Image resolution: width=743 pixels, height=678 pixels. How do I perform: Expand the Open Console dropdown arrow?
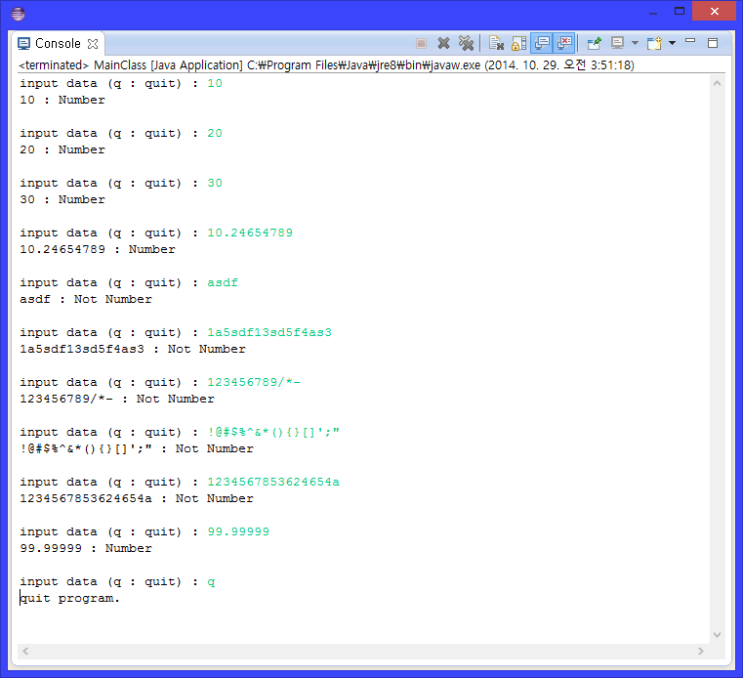671,43
